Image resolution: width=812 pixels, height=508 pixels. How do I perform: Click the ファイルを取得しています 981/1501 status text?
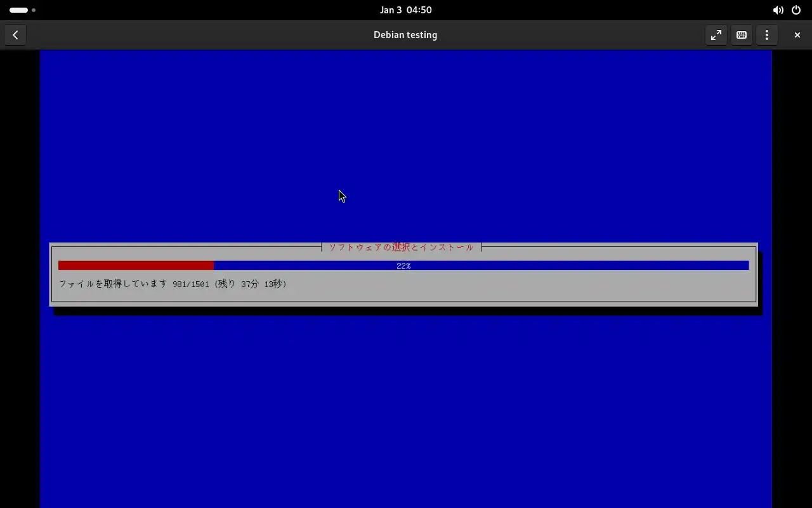click(173, 284)
